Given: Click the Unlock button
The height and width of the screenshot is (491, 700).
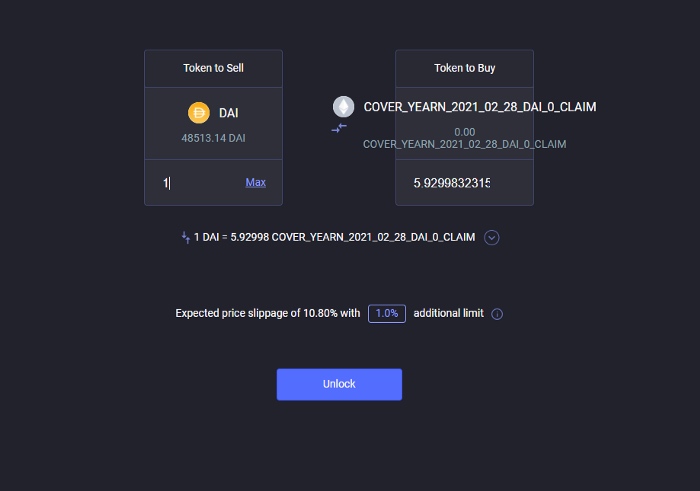Looking at the screenshot, I should click(x=339, y=384).
